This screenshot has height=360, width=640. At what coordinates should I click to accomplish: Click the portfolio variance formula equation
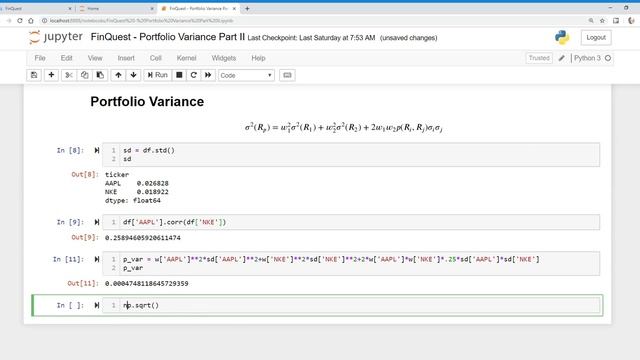(344, 128)
